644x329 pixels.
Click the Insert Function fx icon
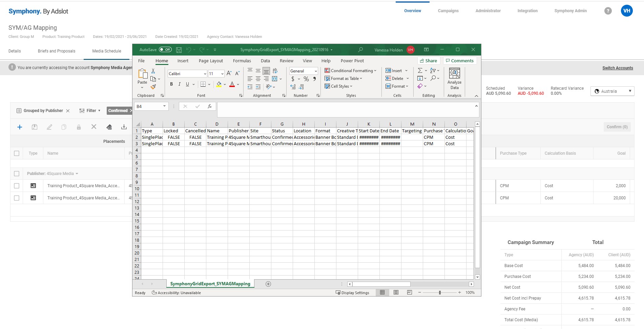point(210,106)
